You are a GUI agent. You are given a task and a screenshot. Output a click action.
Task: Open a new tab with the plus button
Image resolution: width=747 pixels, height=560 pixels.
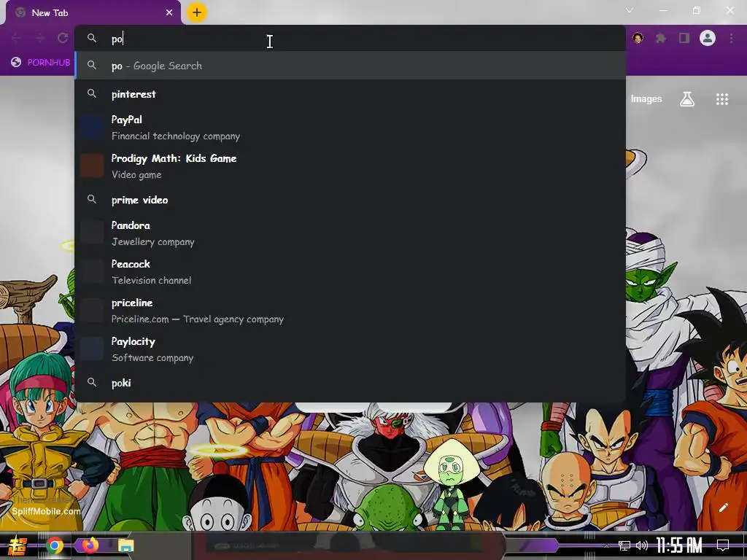pos(197,13)
